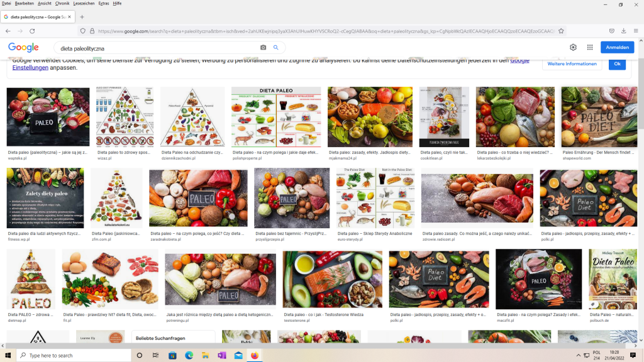Click the Firefox back arrow

tap(8, 31)
